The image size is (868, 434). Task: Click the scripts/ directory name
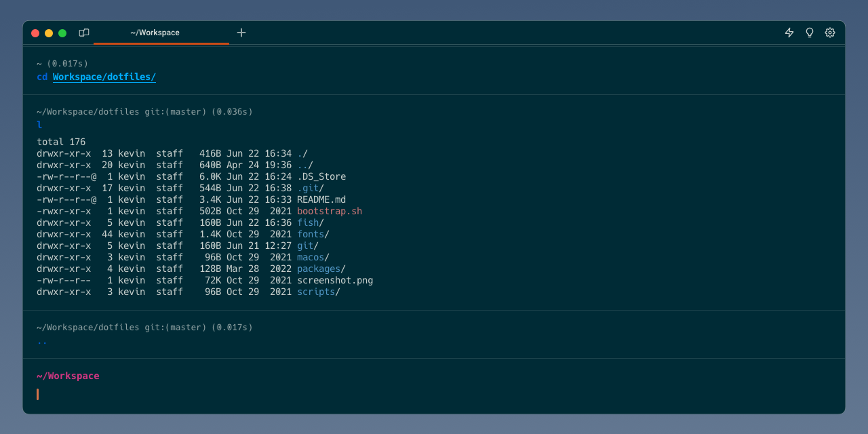pyautogui.click(x=317, y=292)
